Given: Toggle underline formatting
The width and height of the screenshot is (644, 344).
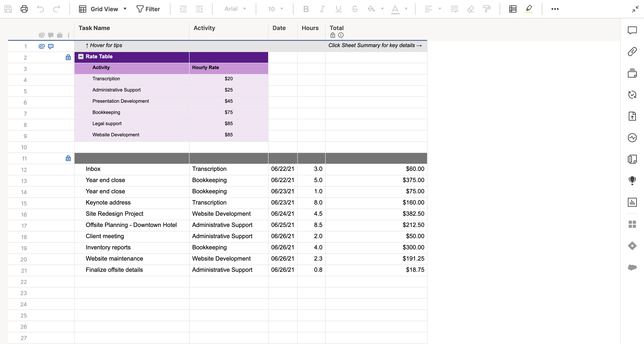Looking at the screenshot, I should tap(338, 9).
